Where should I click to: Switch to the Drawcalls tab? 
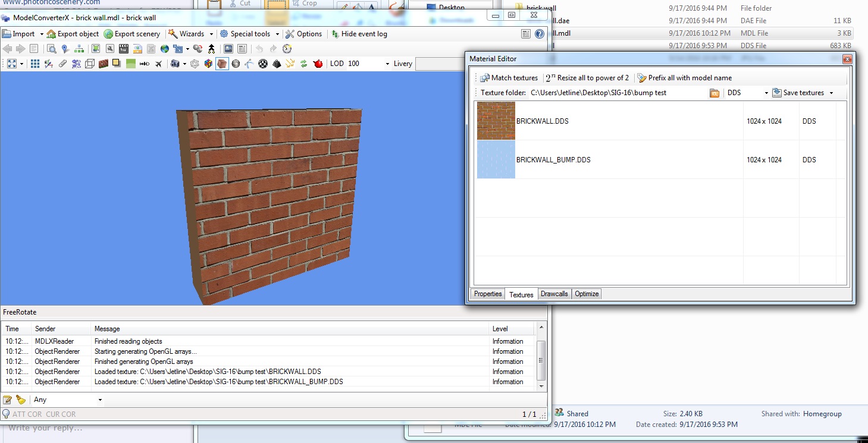point(554,294)
